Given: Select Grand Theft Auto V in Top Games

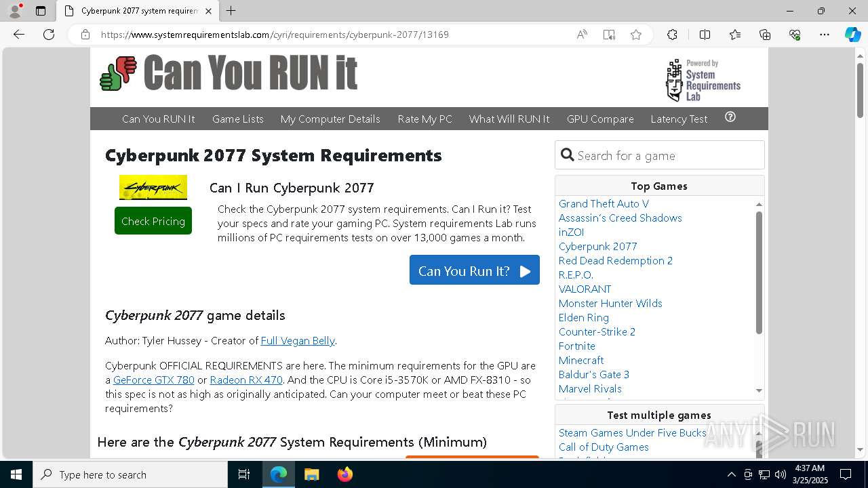Looking at the screenshot, I should tap(604, 203).
